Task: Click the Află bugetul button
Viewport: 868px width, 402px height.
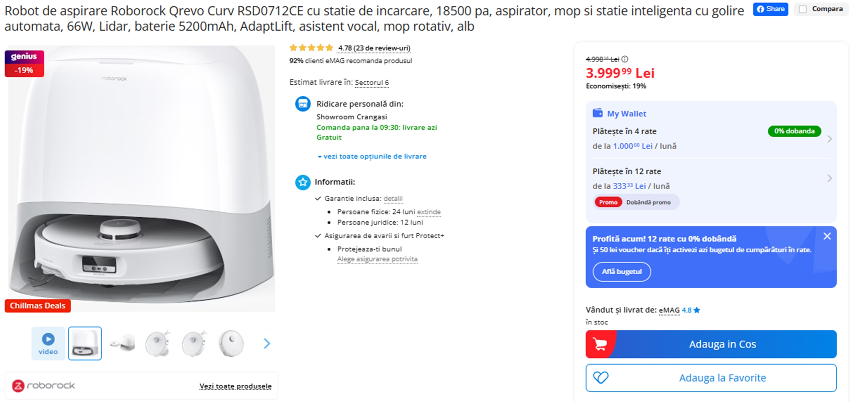Action: click(x=622, y=272)
